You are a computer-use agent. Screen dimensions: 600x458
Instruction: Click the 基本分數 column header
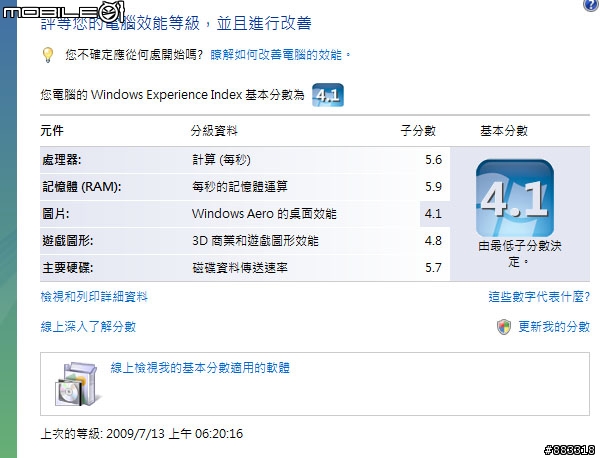click(x=504, y=131)
